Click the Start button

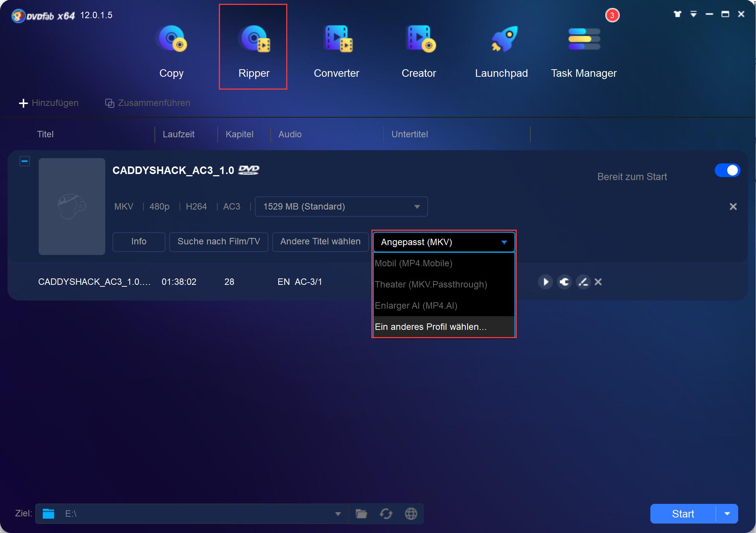pos(683,514)
